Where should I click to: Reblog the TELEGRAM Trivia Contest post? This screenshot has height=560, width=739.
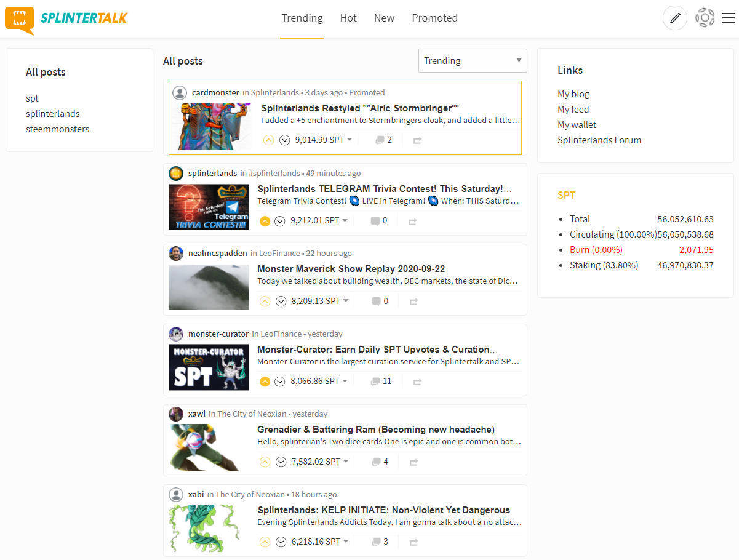click(x=412, y=221)
